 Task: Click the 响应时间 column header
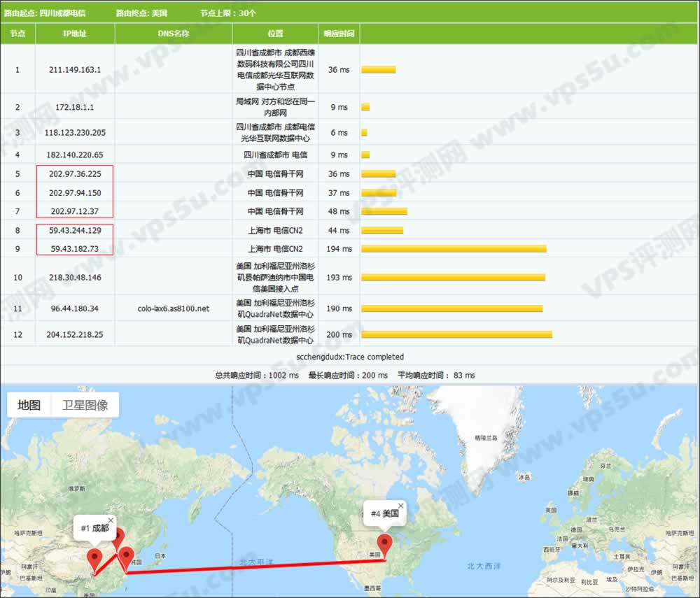coord(339,34)
